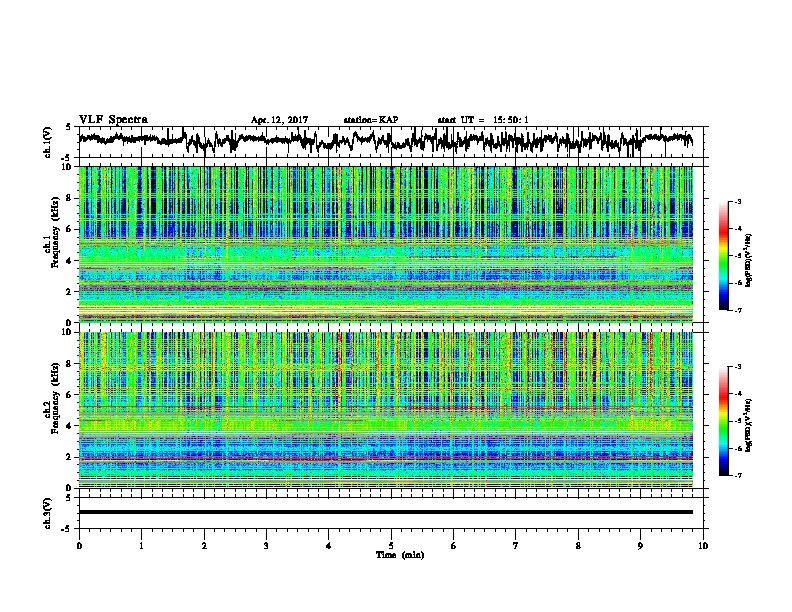This screenshot has height=612, width=792.
Task: Click time axis tick label "3"
Action: coord(266,546)
